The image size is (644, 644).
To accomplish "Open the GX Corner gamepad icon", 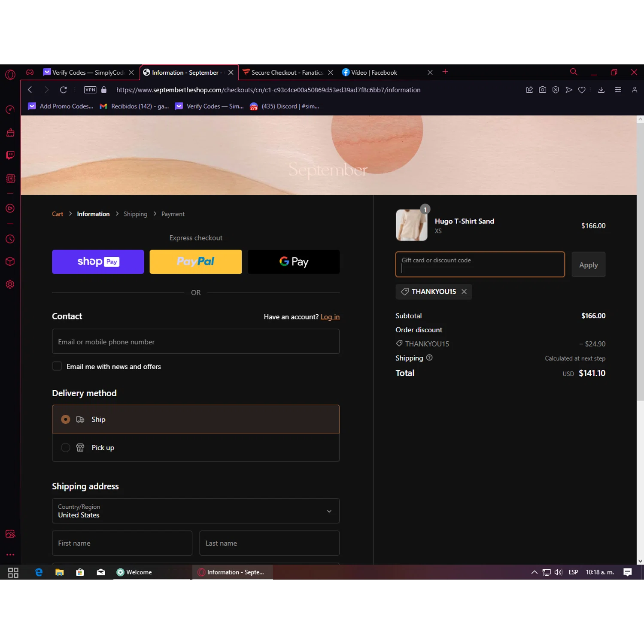I will [x=30, y=73].
